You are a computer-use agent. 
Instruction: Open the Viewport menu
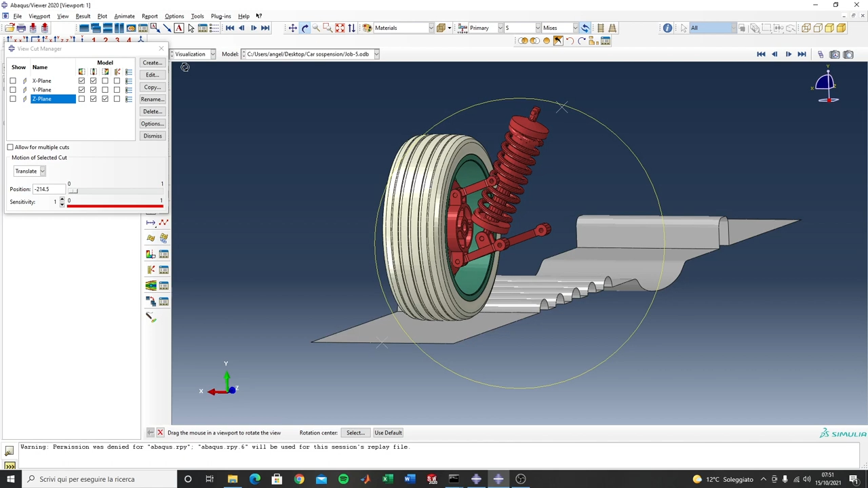(39, 16)
